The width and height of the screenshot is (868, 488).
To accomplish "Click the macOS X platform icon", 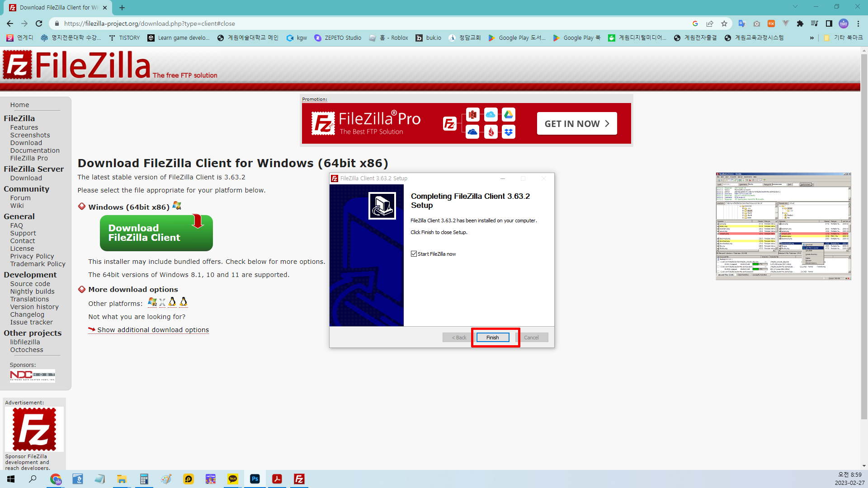I will coord(162,302).
